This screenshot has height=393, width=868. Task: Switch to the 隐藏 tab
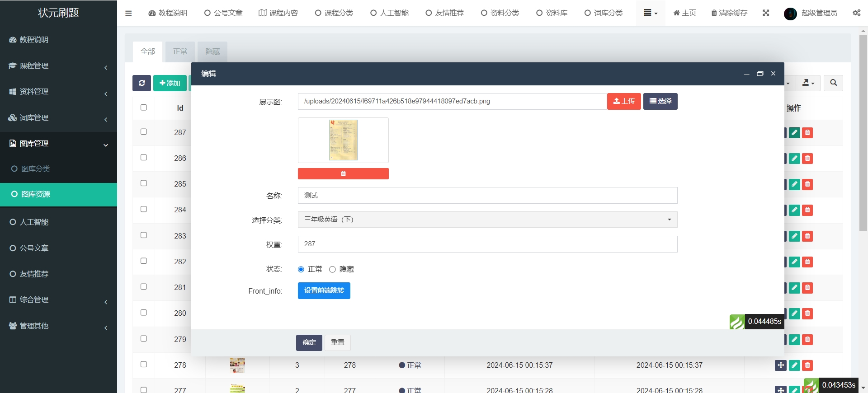tap(212, 51)
